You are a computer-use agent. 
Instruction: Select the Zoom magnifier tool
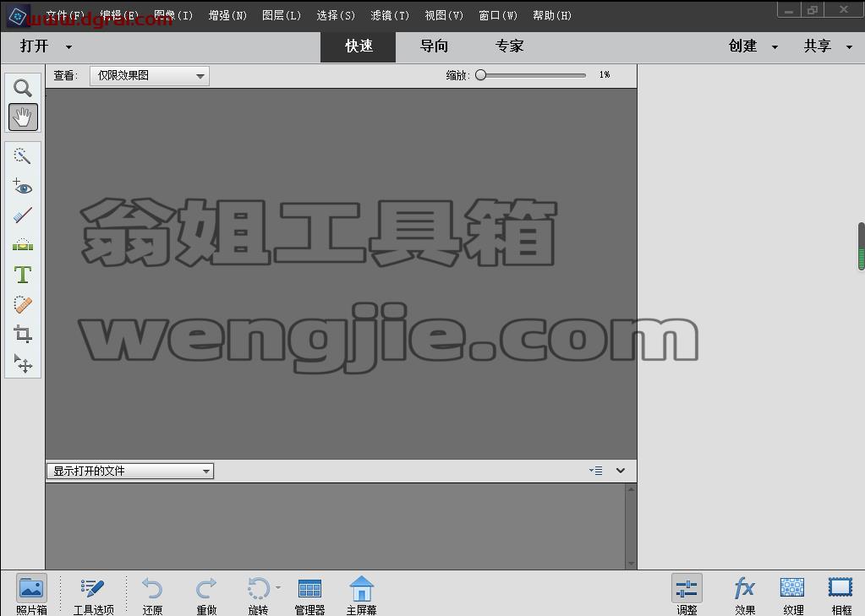pyautogui.click(x=23, y=88)
